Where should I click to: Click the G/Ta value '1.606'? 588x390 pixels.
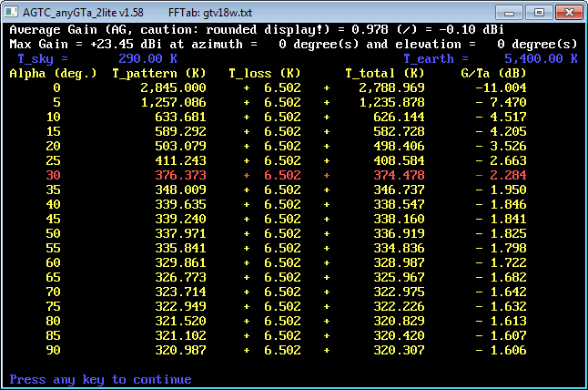[508, 351]
